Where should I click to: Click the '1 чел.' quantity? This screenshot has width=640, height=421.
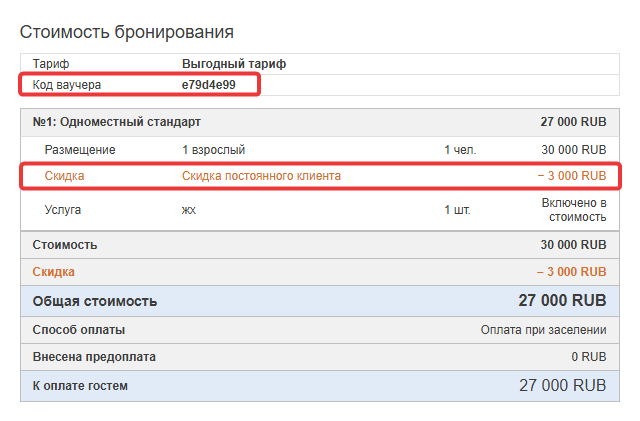(460, 150)
